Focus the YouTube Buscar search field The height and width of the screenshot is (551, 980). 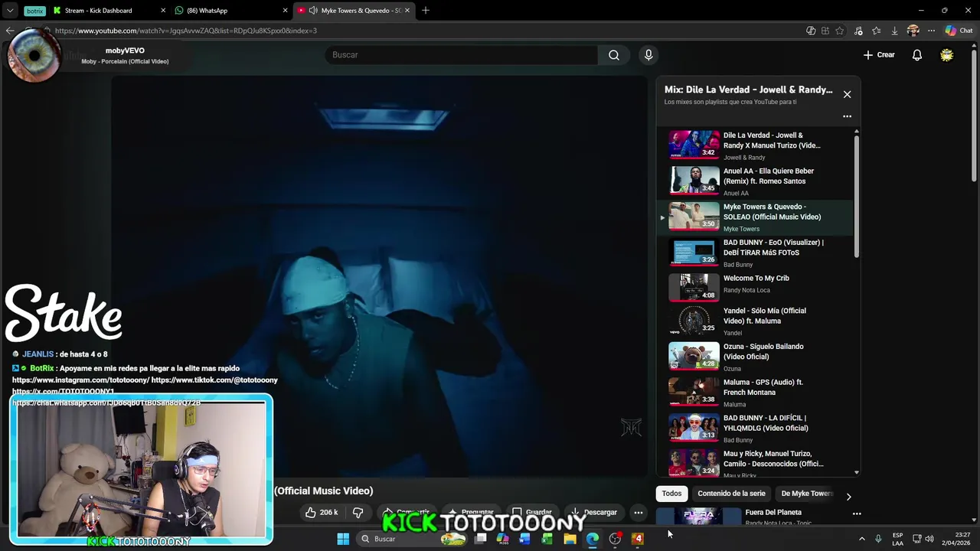click(x=462, y=55)
